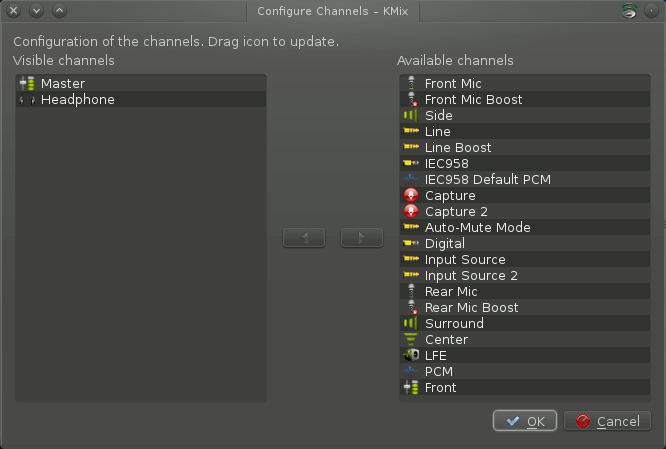Open the window menu in title bar

tap(628, 11)
